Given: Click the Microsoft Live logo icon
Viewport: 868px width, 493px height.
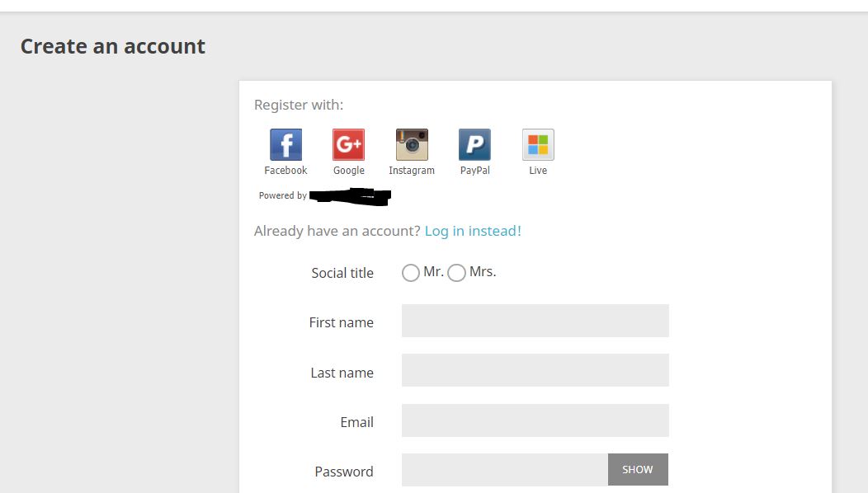Looking at the screenshot, I should pyautogui.click(x=538, y=145).
